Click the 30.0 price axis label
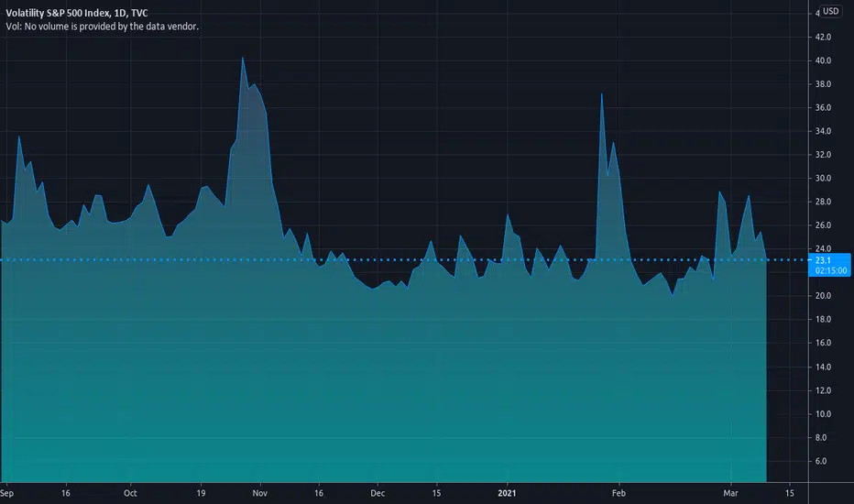Image resolution: width=854 pixels, height=504 pixels. [x=823, y=178]
